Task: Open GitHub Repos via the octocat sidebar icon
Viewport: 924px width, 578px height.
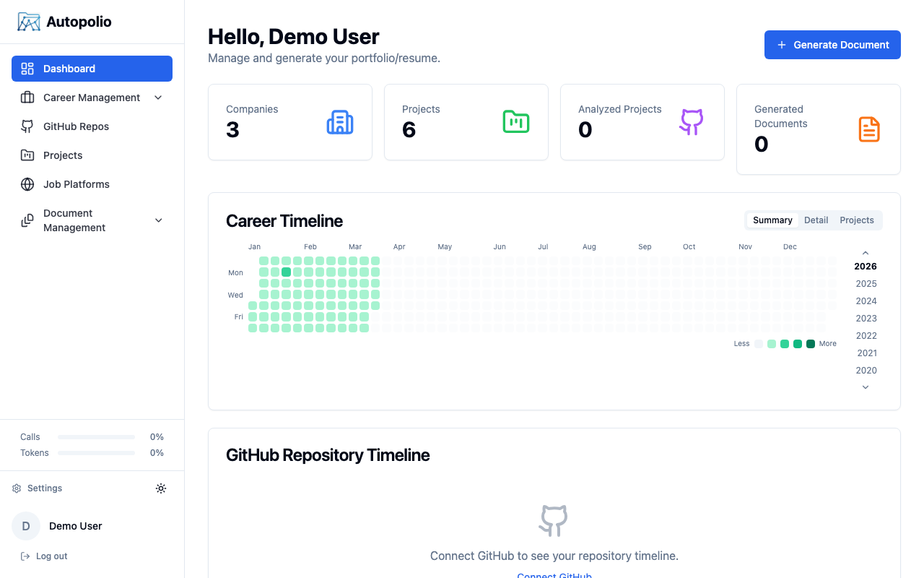Action: pyautogui.click(x=27, y=126)
